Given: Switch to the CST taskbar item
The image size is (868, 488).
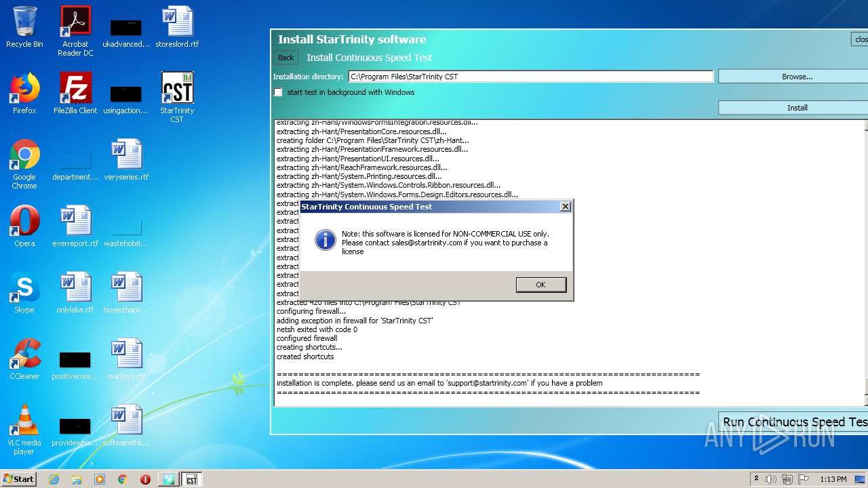Looking at the screenshot, I should [191, 479].
